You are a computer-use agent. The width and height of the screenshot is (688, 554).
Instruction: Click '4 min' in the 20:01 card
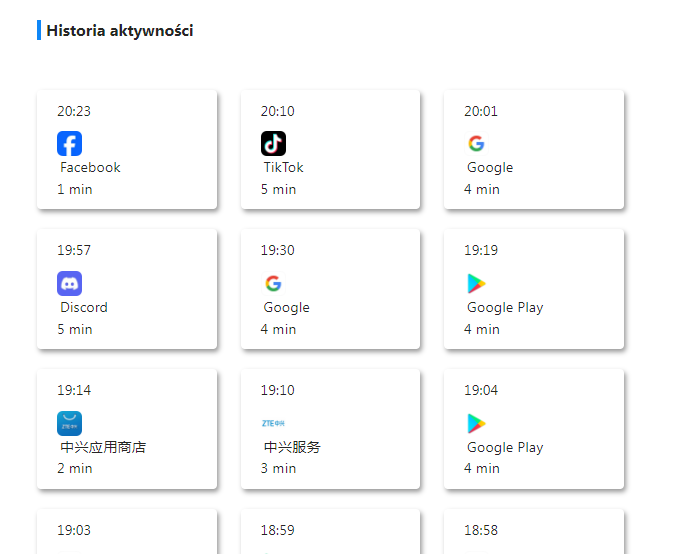pos(482,189)
